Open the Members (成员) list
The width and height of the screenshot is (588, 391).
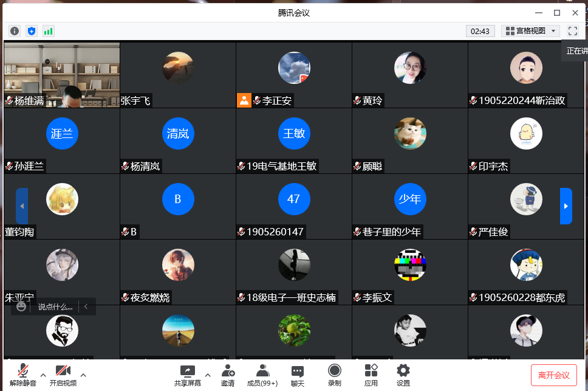click(262, 375)
